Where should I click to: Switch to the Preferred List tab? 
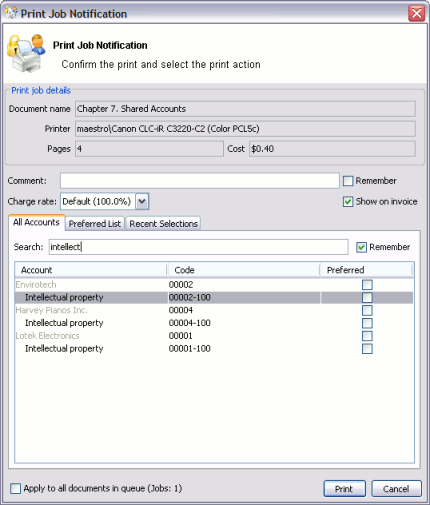point(95,224)
